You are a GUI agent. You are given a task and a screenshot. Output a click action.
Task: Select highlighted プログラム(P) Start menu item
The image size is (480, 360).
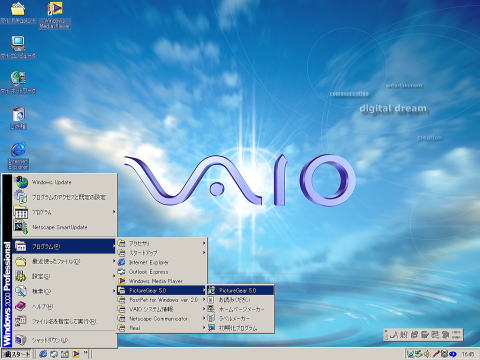[65, 246]
